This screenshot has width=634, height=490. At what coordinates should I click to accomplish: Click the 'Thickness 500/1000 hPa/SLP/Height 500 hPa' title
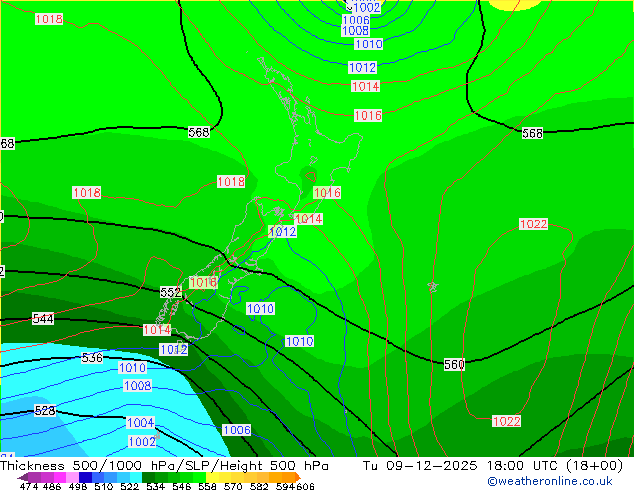tap(164, 466)
